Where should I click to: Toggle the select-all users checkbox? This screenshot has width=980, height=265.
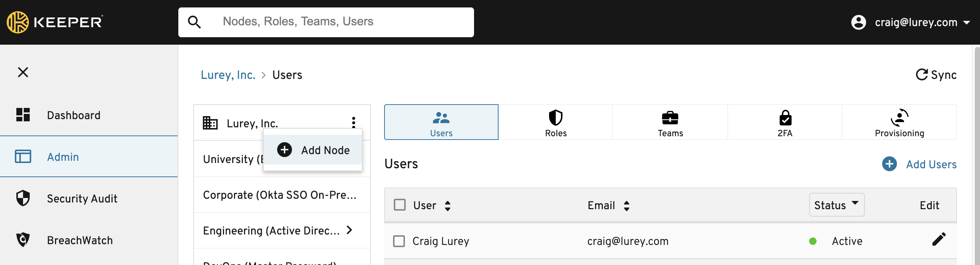pos(399,205)
